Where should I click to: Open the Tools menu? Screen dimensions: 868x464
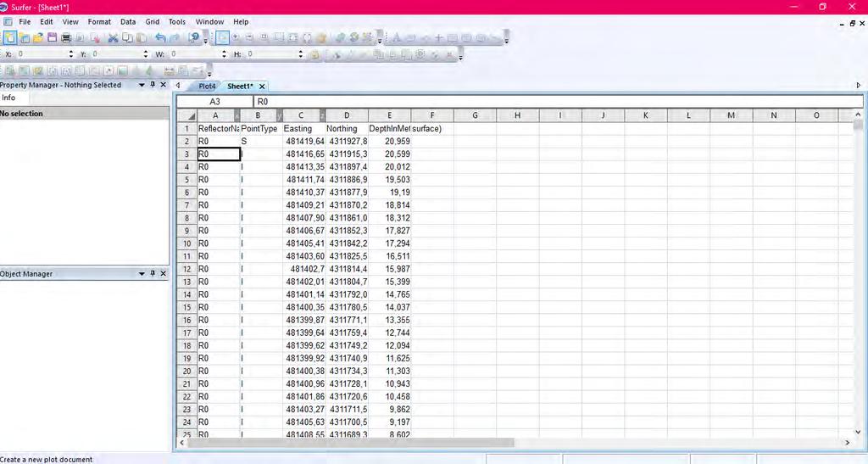pos(177,21)
